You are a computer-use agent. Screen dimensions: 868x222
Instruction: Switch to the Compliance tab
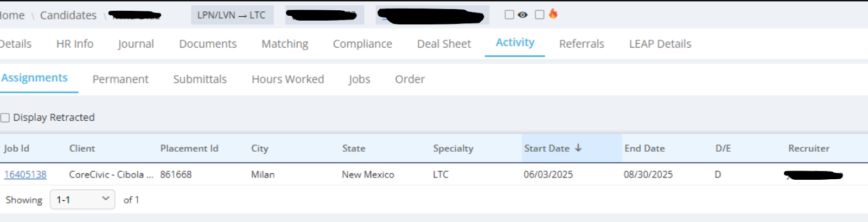[x=362, y=44]
